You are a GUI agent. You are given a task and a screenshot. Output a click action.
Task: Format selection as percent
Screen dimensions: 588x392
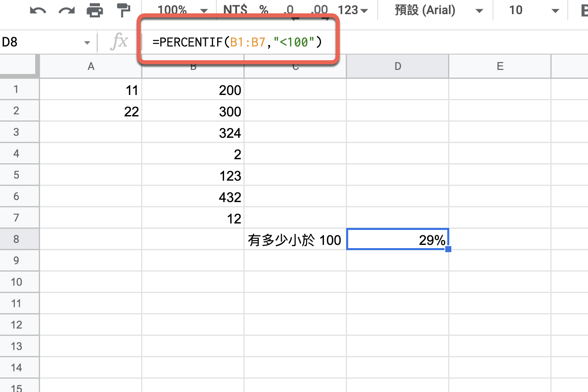[264, 10]
